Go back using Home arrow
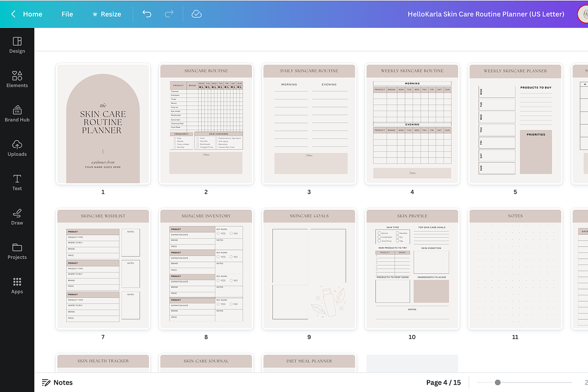The image size is (588, 392). 13,14
